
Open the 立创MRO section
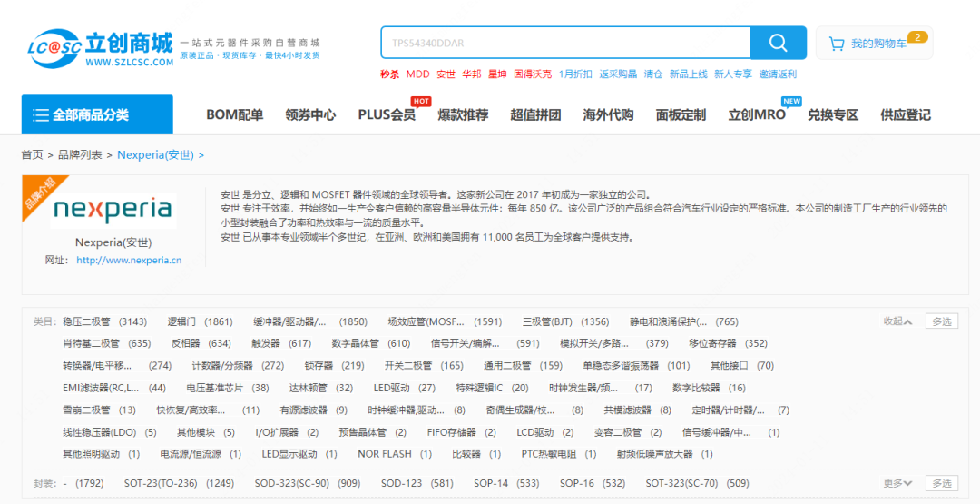click(756, 114)
